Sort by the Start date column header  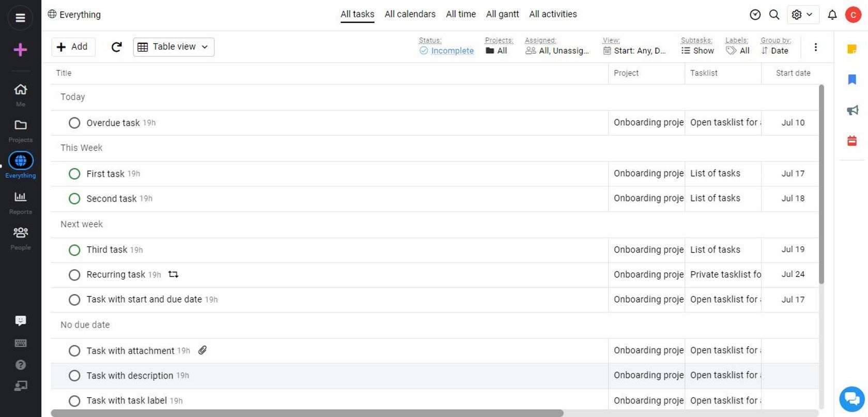[x=793, y=73]
